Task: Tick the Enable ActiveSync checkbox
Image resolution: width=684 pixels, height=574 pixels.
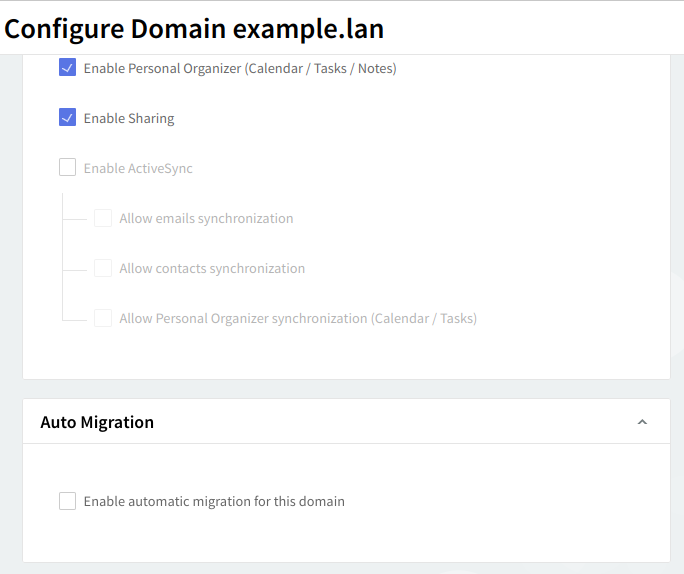Action: click(x=68, y=168)
